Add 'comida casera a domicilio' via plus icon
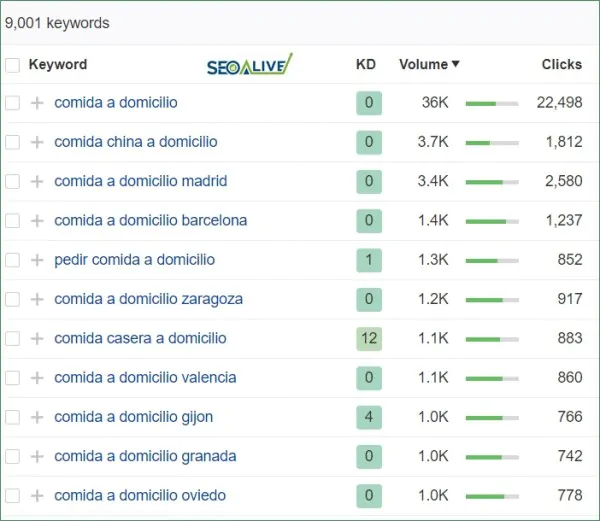Screen dimensions: 600x521 [x=37, y=338]
